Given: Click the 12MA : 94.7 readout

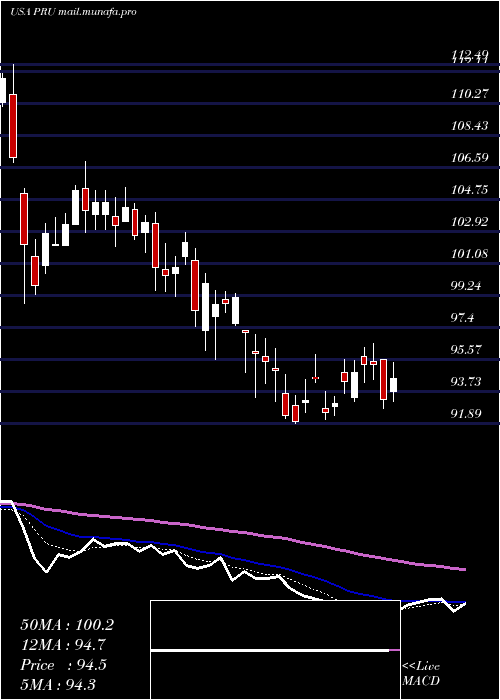Looking at the screenshot, I should click(x=63, y=645).
